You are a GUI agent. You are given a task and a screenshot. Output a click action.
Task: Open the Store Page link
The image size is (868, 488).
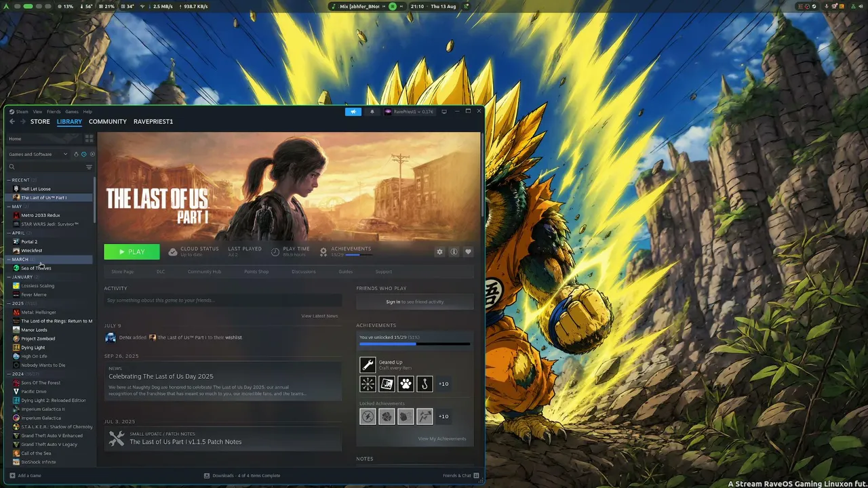tap(123, 272)
